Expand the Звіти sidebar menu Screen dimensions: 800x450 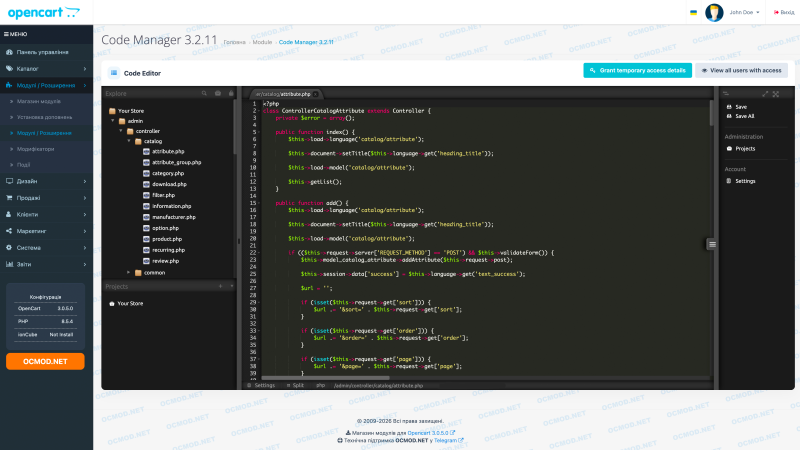tap(46, 264)
